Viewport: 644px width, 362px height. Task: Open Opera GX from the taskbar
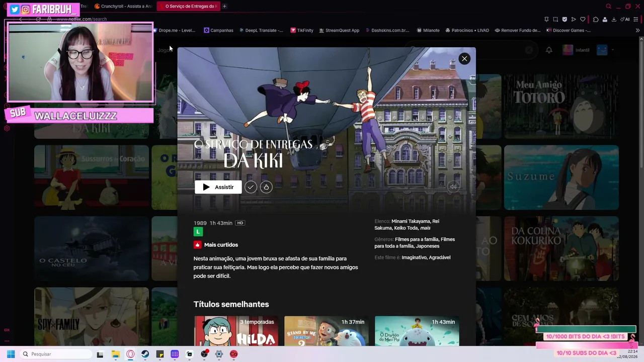point(130,354)
